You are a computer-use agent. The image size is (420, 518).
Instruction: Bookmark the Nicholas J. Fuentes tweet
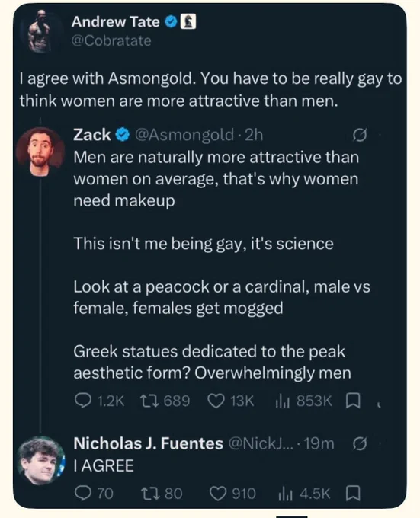click(x=353, y=493)
